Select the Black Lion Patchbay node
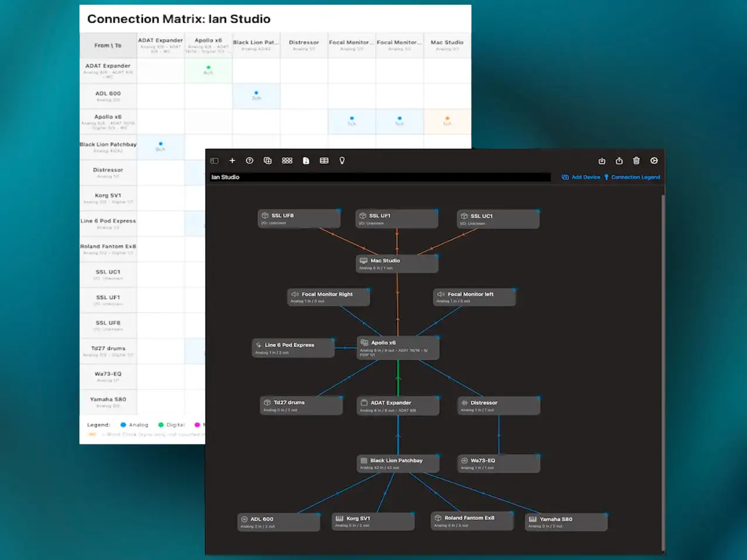The width and height of the screenshot is (747, 560). pyautogui.click(x=398, y=464)
